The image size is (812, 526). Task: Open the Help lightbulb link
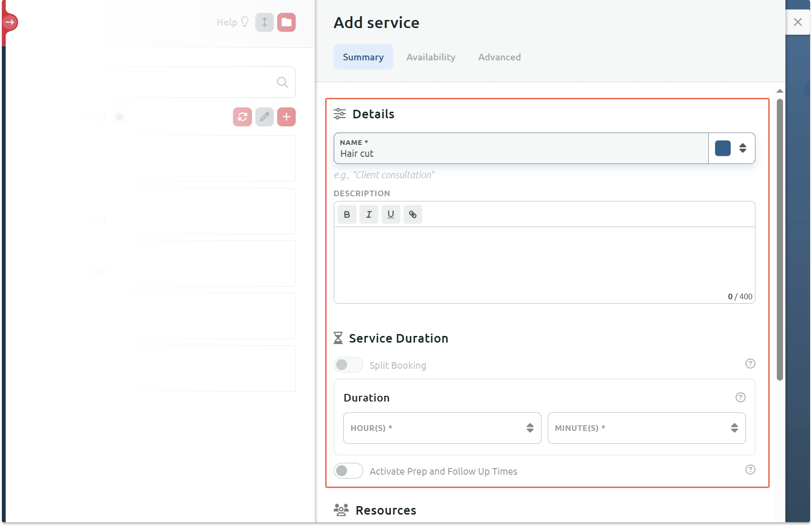coord(232,22)
